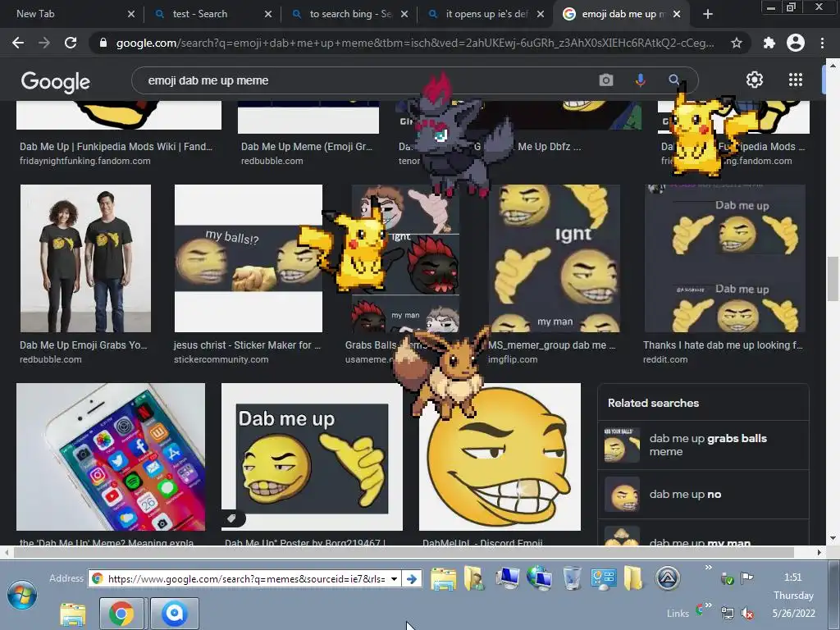Open the Chrome extensions puzzle icon
This screenshot has height=630, width=840.
tap(769, 43)
